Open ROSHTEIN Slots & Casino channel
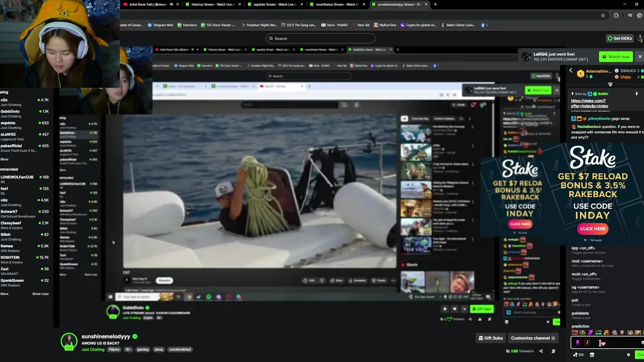The width and height of the screenshot is (644, 362). point(25,260)
